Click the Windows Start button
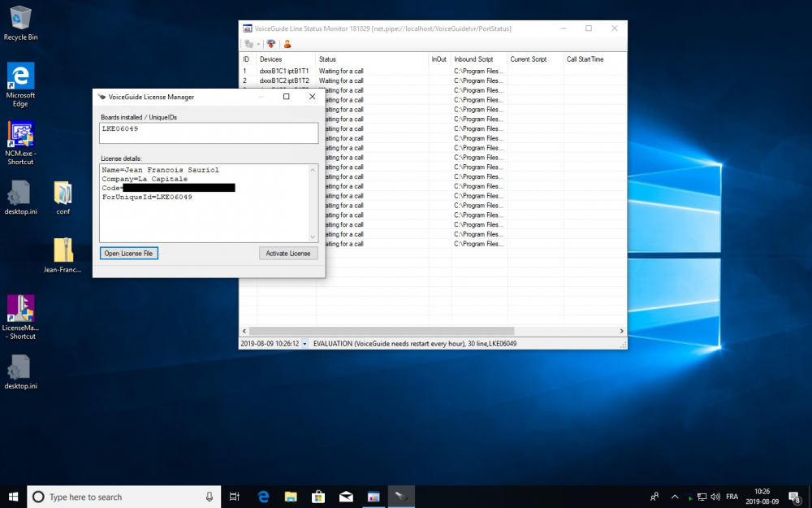812x508 pixels. click(13, 497)
